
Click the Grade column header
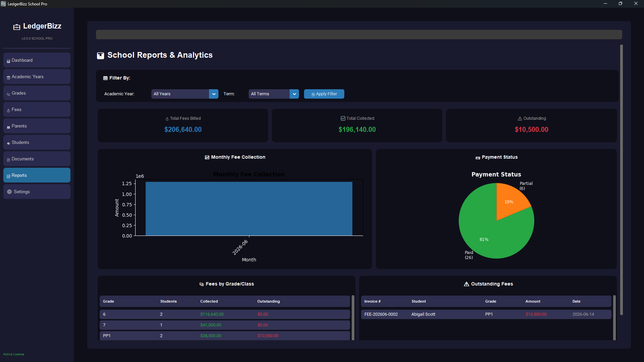point(108,301)
